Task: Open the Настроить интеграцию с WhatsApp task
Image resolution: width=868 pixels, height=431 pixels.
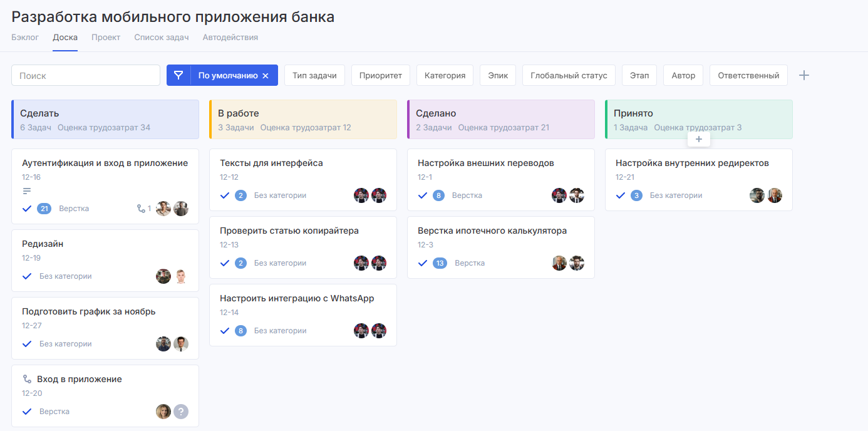Action: pyautogui.click(x=297, y=298)
